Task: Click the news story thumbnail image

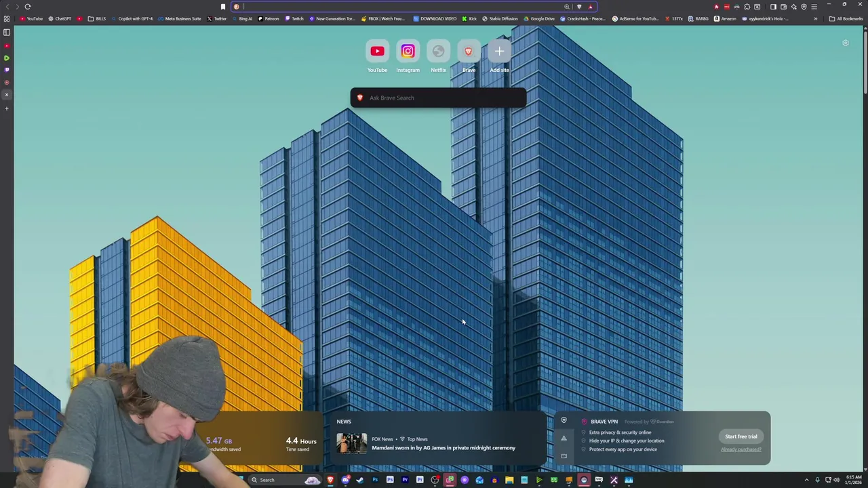Action: coord(352,444)
